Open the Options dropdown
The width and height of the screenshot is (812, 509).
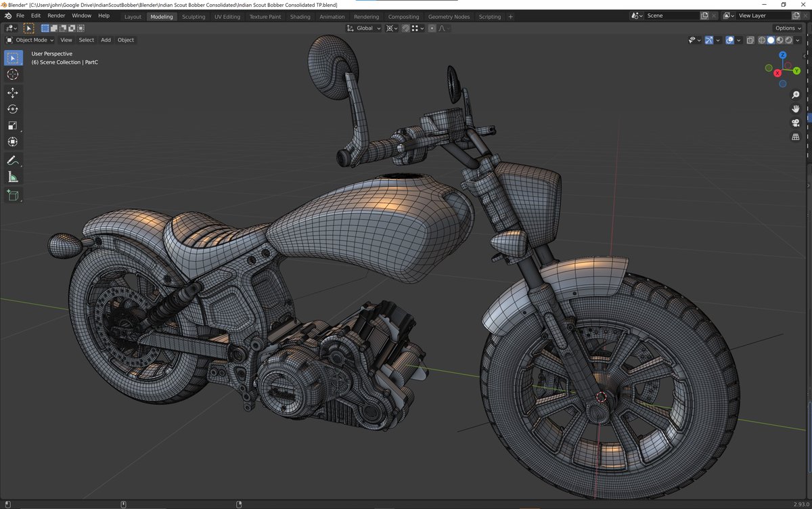[x=788, y=28]
